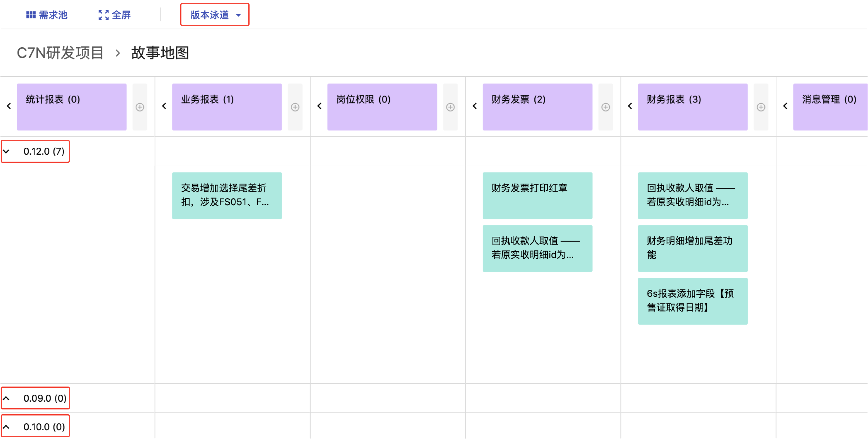
Task: Add a feature next to 财务发票
Action: point(606,107)
